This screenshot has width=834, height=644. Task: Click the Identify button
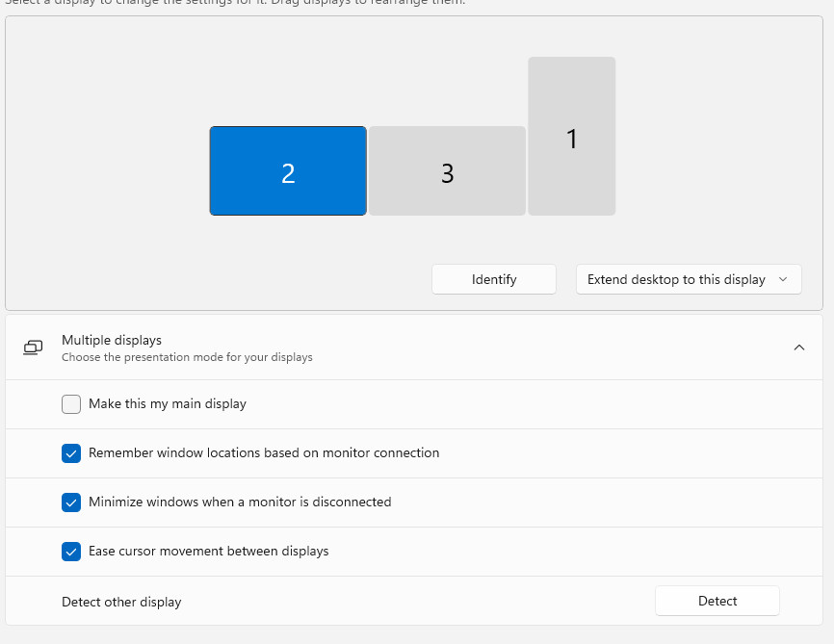coord(494,279)
